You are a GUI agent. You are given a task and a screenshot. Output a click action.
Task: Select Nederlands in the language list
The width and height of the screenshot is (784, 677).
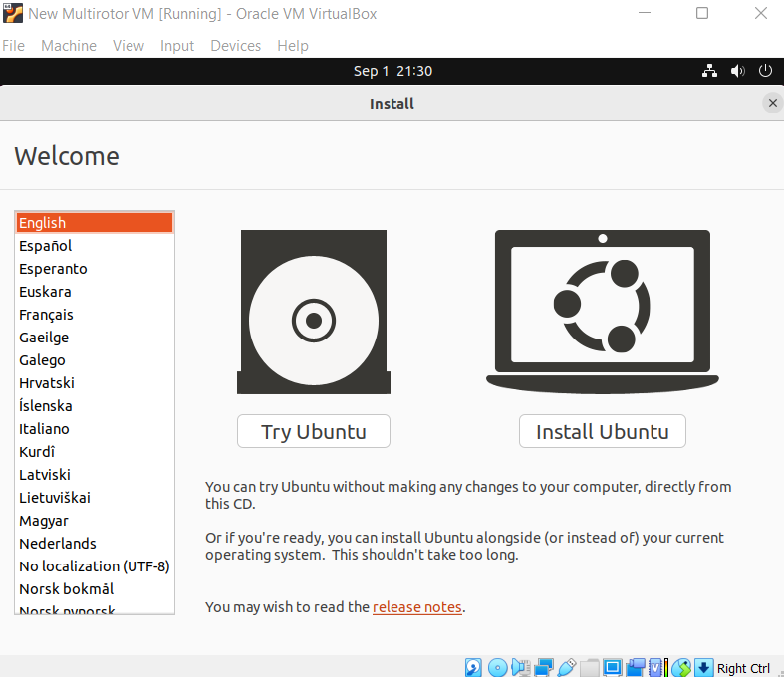click(95, 544)
